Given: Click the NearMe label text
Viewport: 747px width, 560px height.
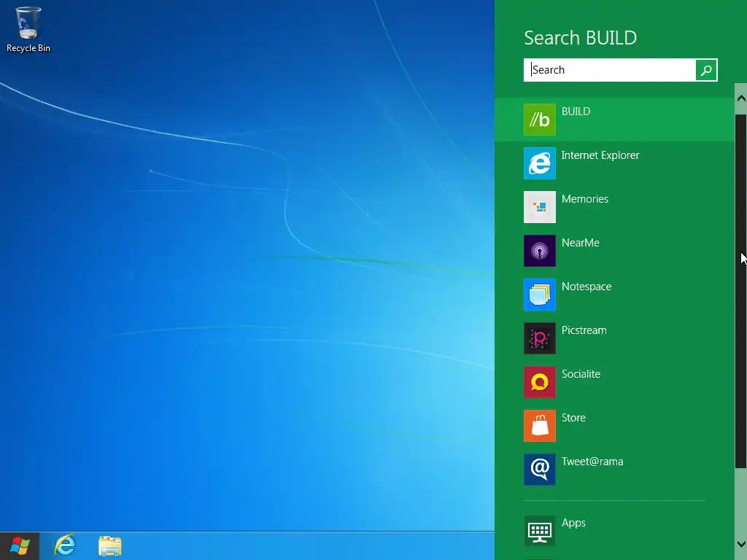Looking at the screenshot, I should [580, 243].
